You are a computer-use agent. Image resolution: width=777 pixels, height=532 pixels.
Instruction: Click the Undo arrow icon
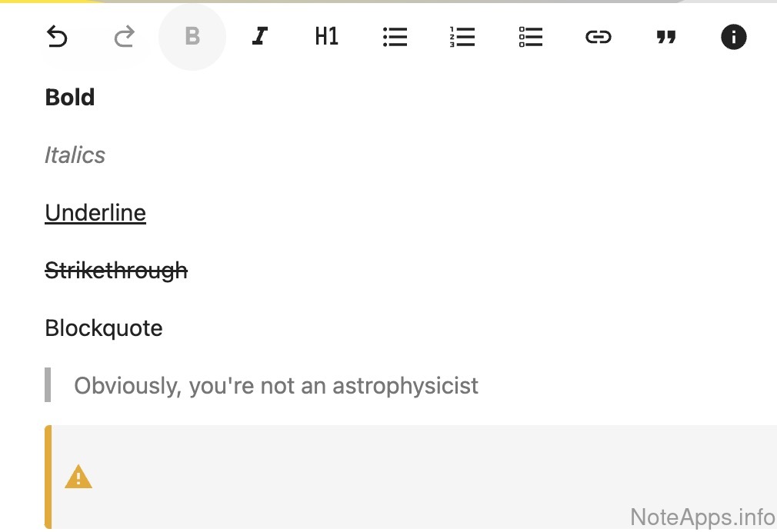click(57, 37)
